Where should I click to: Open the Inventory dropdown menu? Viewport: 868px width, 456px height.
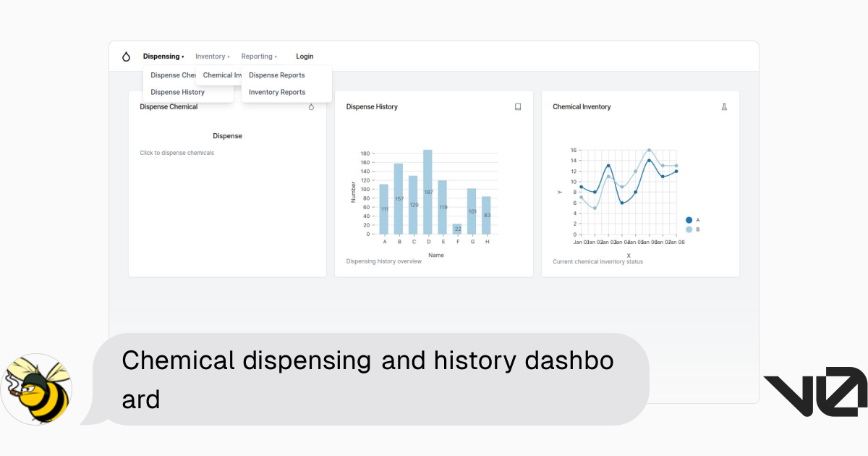(213, 56)
